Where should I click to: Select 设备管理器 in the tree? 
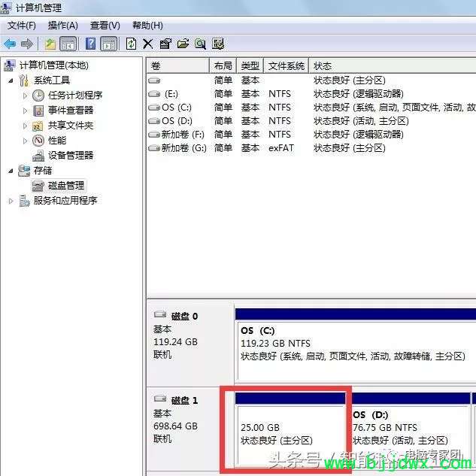pos(71,156)
